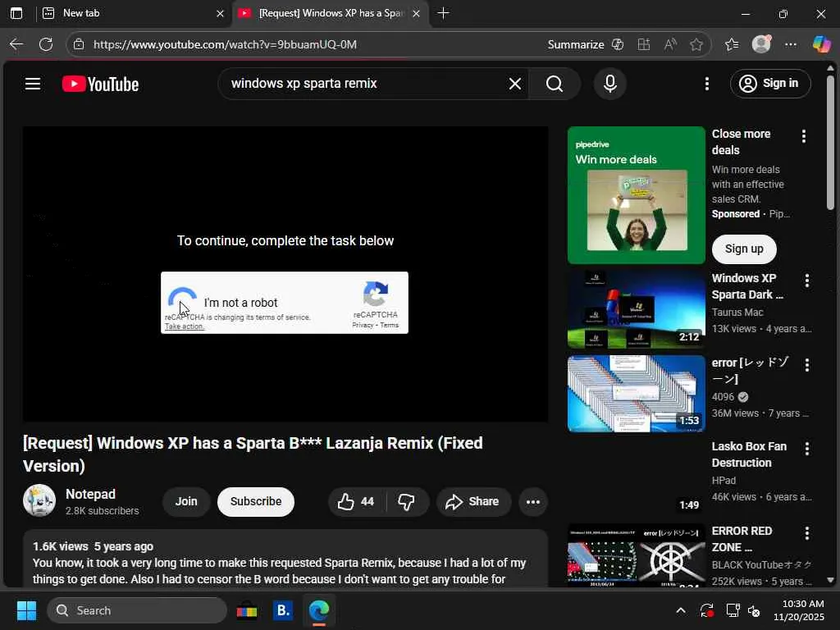Close the New tab tab
The width and height of the screenshot is (840, 630).
click(220, 13)
